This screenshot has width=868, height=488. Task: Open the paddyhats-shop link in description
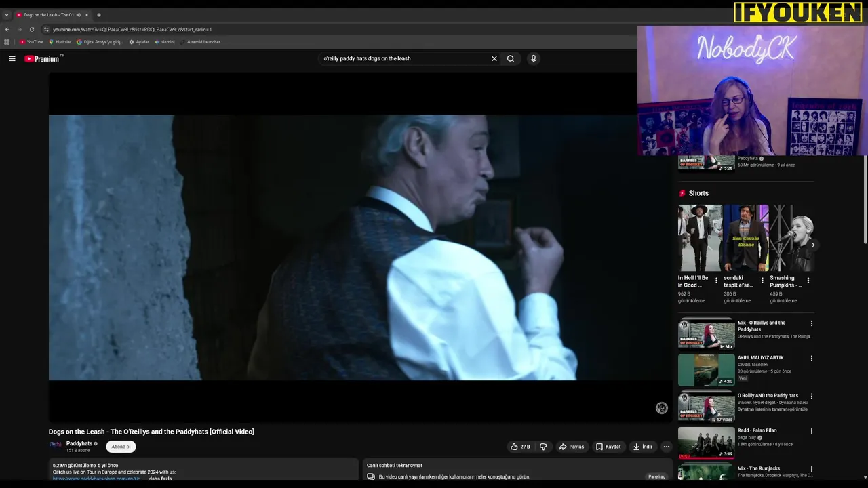[x=96, y=479]
